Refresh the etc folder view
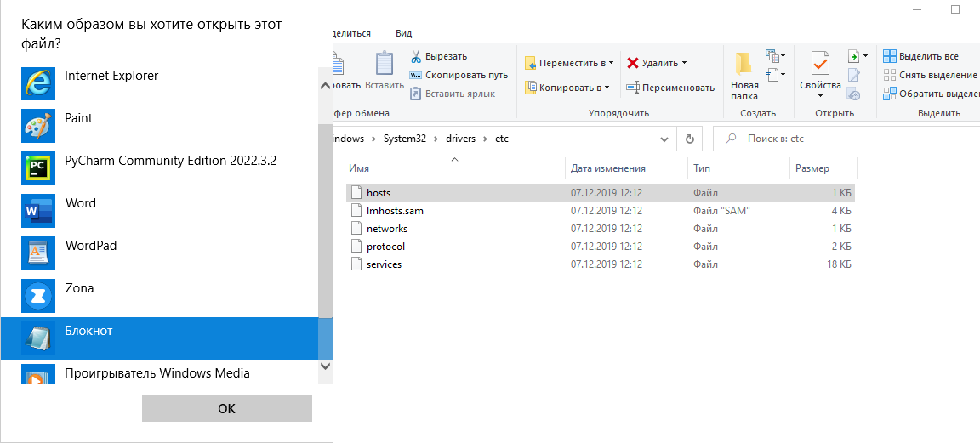Viewport: 980px width, 443px height. tap(689, 139)
